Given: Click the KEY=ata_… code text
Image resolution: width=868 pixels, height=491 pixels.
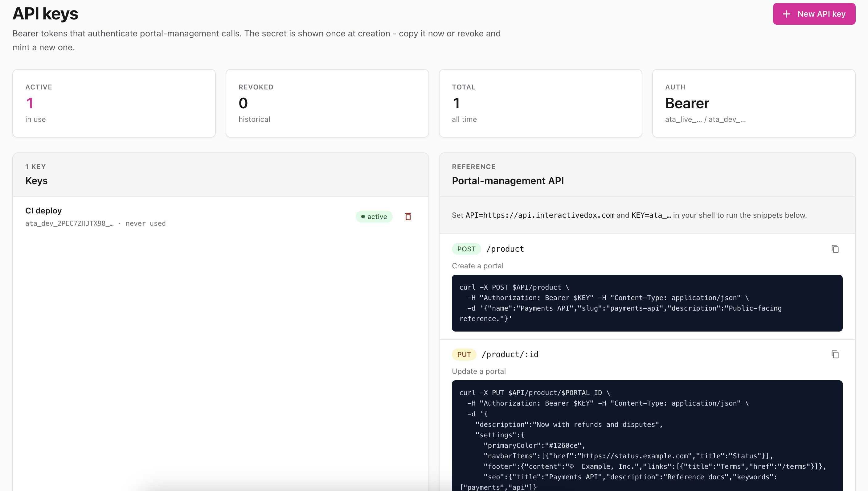Looking at the screenshot, I should pos(651,215).
